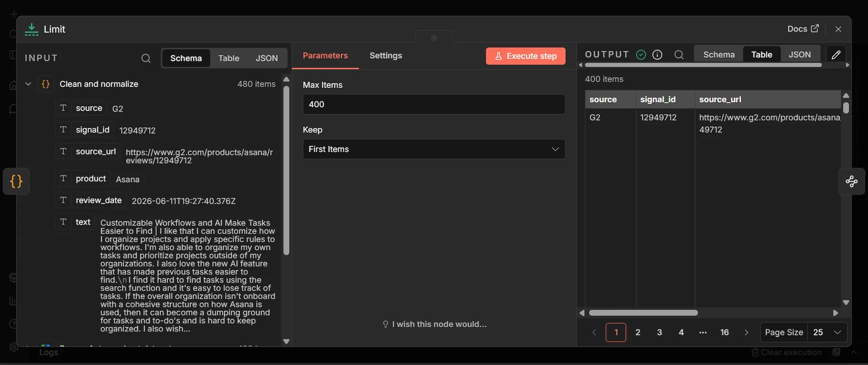This screenshot has width=868, height=365.
Task: Click the signal_id column header
Action: (665, 99)
